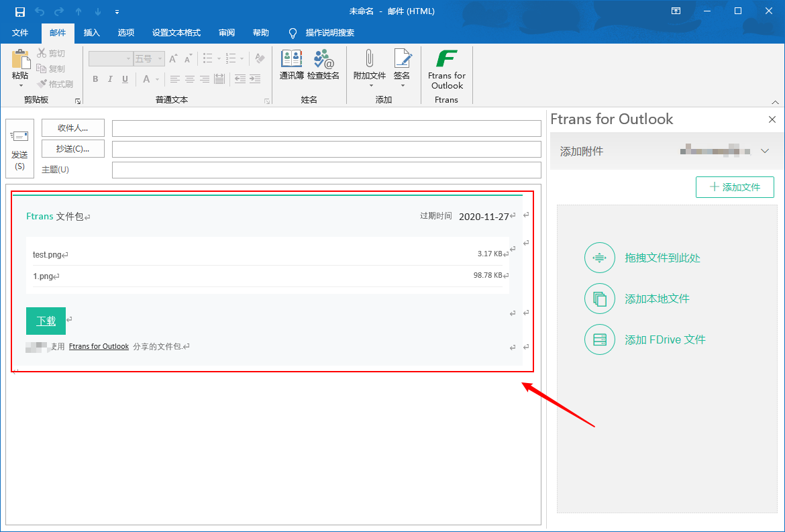Toggle Italic formatting
This screenshot has width=785, height=532.
pos(110,79)
